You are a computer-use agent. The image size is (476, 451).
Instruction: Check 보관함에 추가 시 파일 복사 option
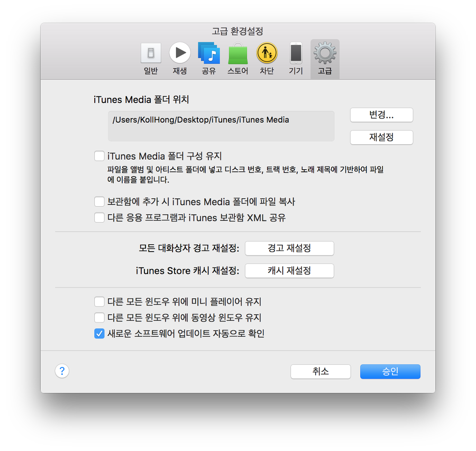(x=99, y=201)
